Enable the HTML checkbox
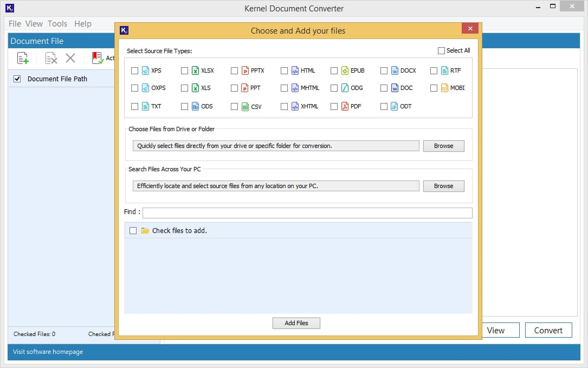 pos(285,70)
